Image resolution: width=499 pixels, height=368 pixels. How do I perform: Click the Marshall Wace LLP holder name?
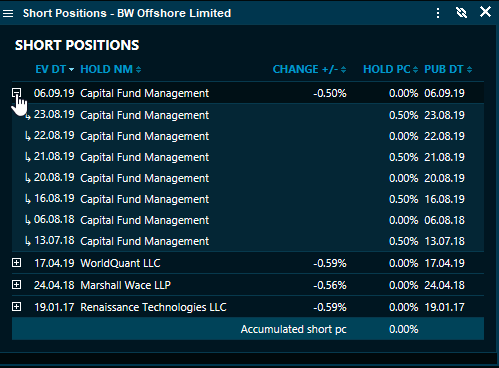pos(125,285)
